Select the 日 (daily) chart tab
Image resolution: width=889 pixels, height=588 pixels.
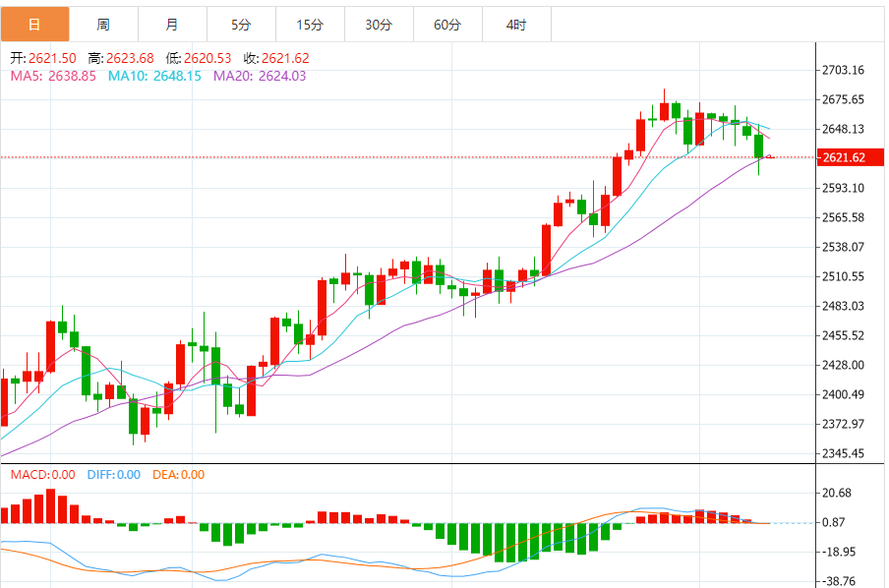[34, 24]
